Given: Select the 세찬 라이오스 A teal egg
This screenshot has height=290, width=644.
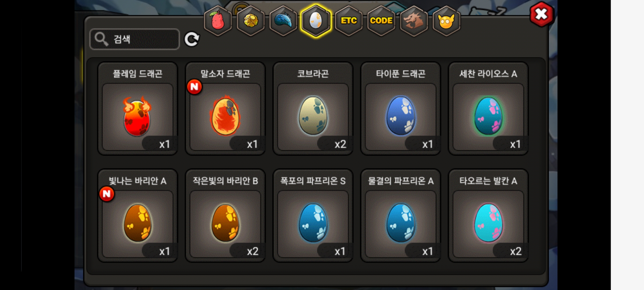Looking at the screenshot, I should click(x=488, y=109).
